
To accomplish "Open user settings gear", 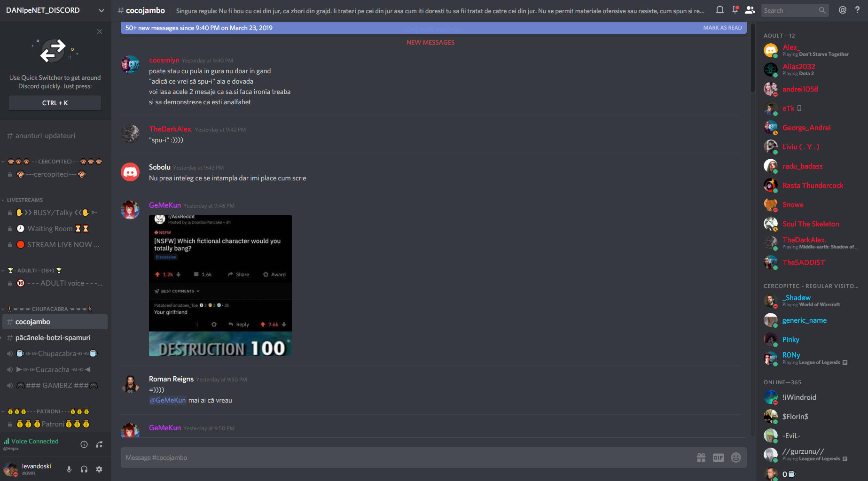I will pyautogui.click(x=99, y=469).
